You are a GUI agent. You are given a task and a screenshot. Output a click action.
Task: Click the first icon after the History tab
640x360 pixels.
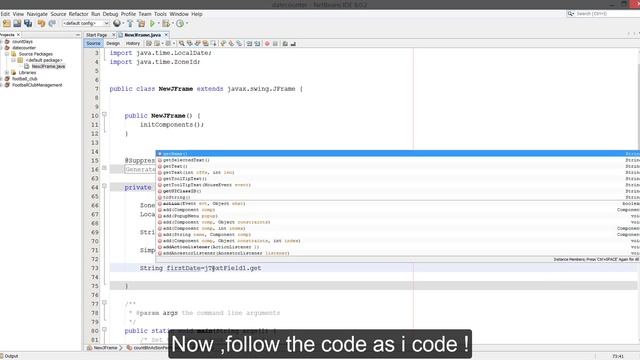coord(149,43)
